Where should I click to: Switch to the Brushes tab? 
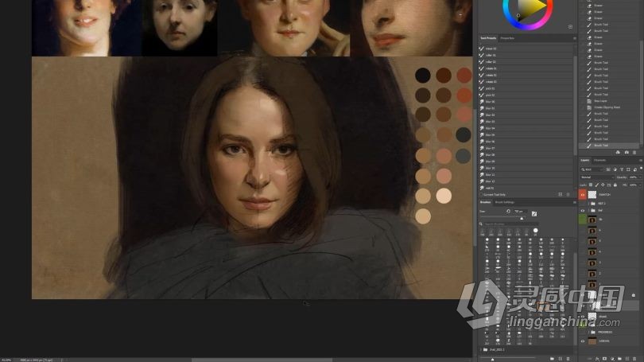[x=485, y=202]
